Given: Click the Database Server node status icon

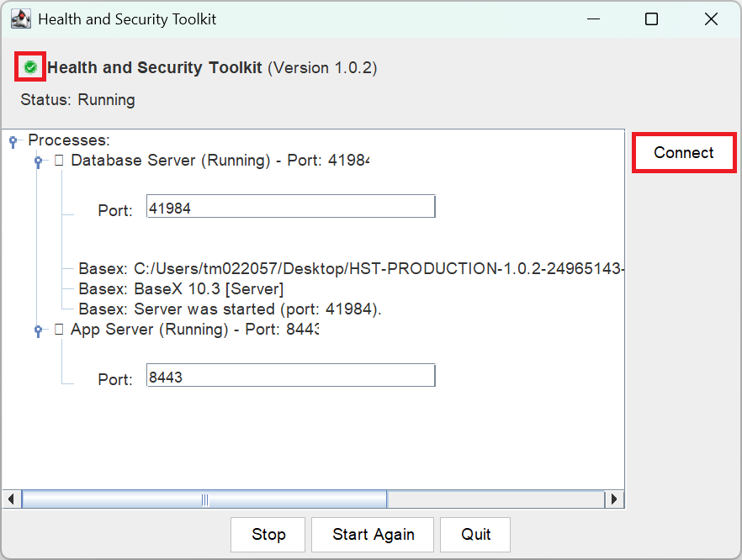Looking at the screenshot, I should [59, 160].
